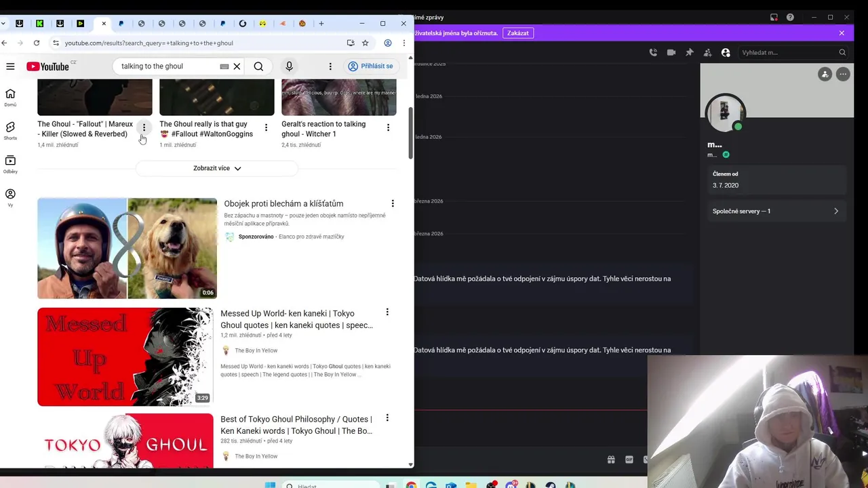Start voice search with the microphone icon
Viewport: 868px width, 488px height.
pyautogui.click(x=289, y=66)
